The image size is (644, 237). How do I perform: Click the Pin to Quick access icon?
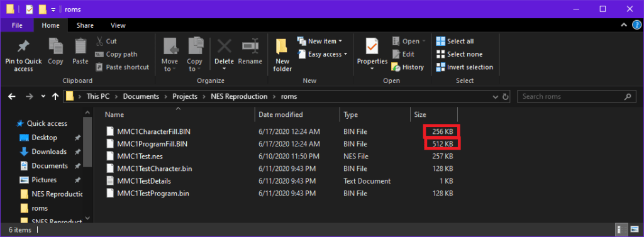(23, 46)
